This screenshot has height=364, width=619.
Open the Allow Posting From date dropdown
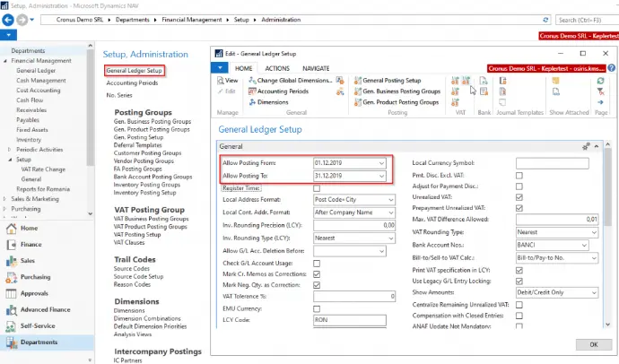pos(381,163)
